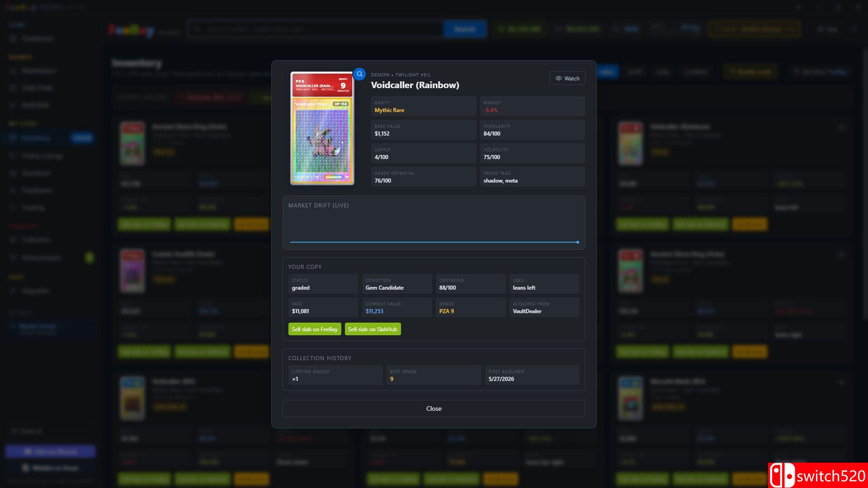
Task: Click the Voidcaller graded slab card thumbnail
Action: [322, 128]
